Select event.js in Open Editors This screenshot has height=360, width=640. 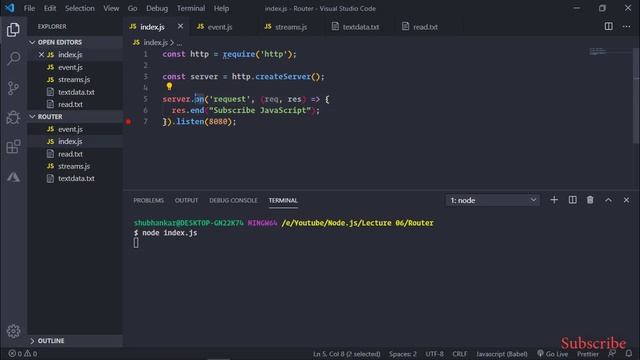[x=75, y=67]
